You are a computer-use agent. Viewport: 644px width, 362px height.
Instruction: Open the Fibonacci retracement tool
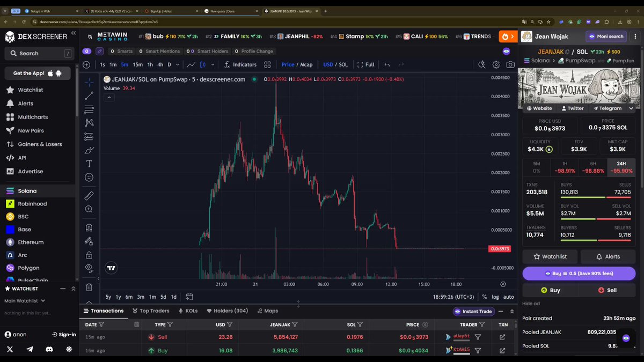(x=89, y=109)
